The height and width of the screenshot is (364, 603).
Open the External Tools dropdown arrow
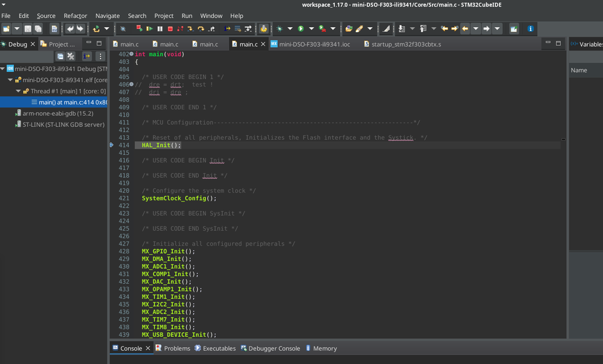pyautogui.click(x=333, y=29)
